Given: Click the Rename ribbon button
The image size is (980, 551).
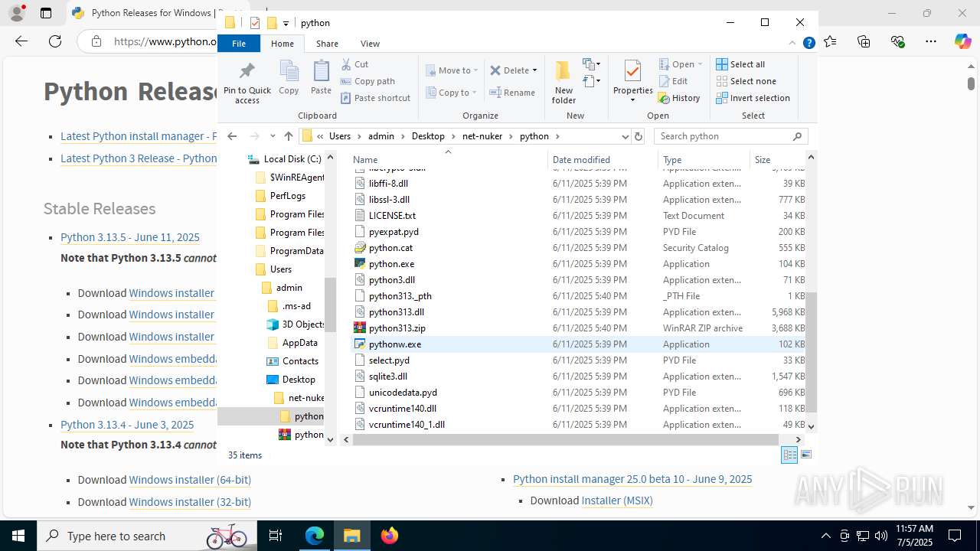Looking at the screenshot, I should [x=512, y=93].
